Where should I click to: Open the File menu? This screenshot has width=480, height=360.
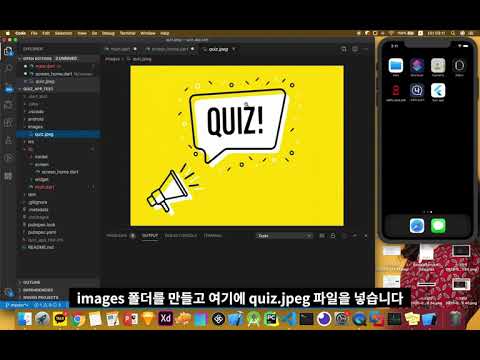click(34, 33)
